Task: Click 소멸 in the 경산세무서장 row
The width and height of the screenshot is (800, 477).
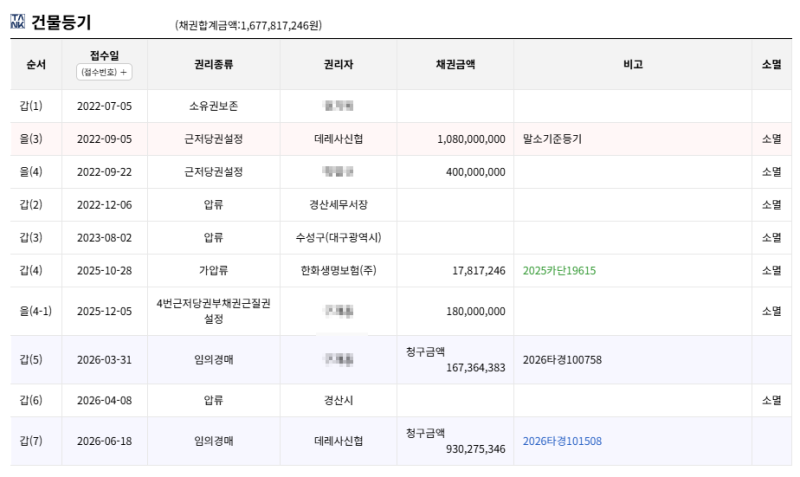Action: pos(771,205)
